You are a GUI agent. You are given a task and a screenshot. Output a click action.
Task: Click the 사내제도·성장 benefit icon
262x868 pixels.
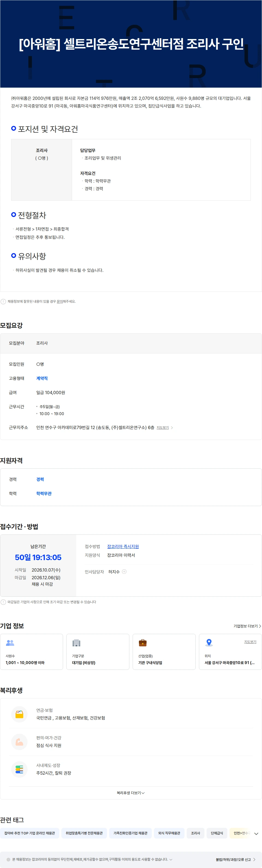click(19, 770)
